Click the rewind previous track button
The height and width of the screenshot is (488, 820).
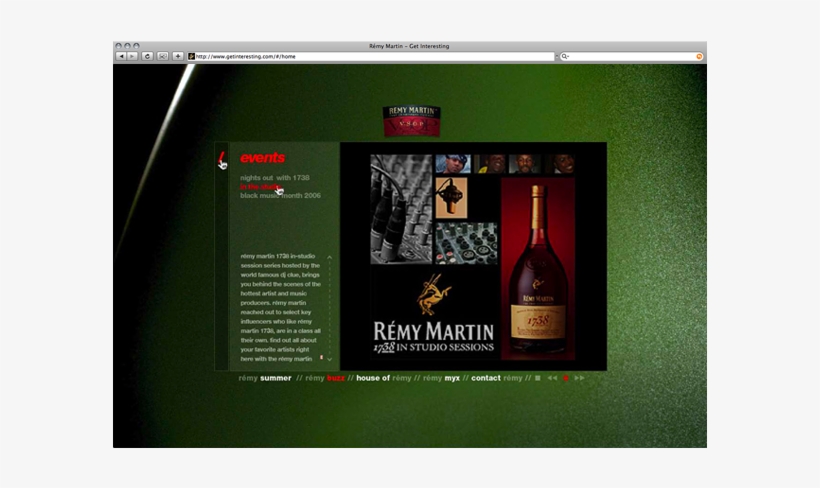pyautogui.click(x=552, y=378)
